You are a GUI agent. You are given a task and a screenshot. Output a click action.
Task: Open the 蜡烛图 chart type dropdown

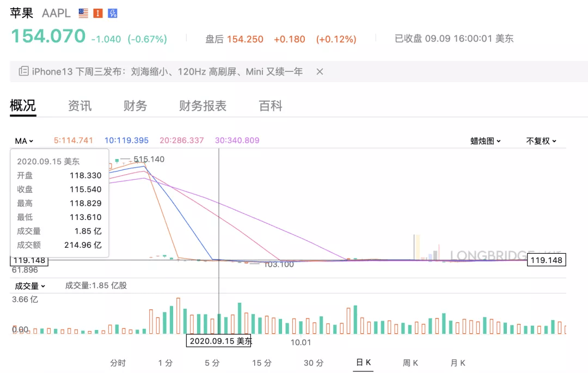coord(485,141)
